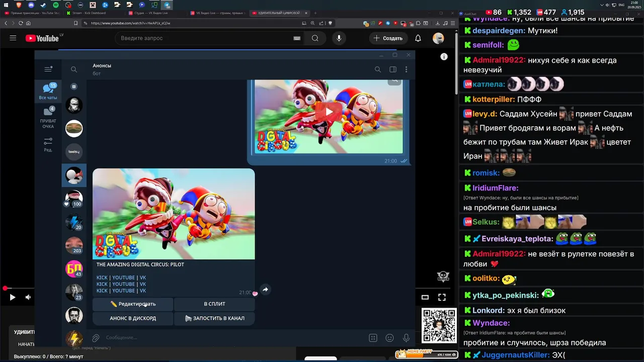This screenshot has width=644, height=362.
Task: Open Telegram main menu hamburger icon
Action: pos(48,69)
